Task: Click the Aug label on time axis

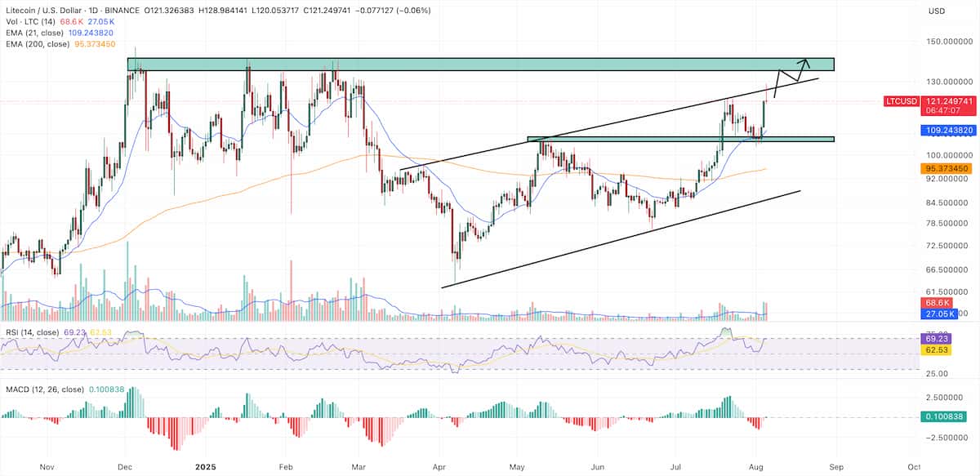Action: coord(756,467)
